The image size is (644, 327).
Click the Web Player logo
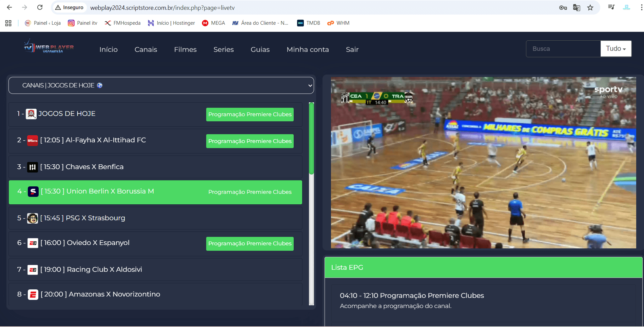(x=48, y=47)
